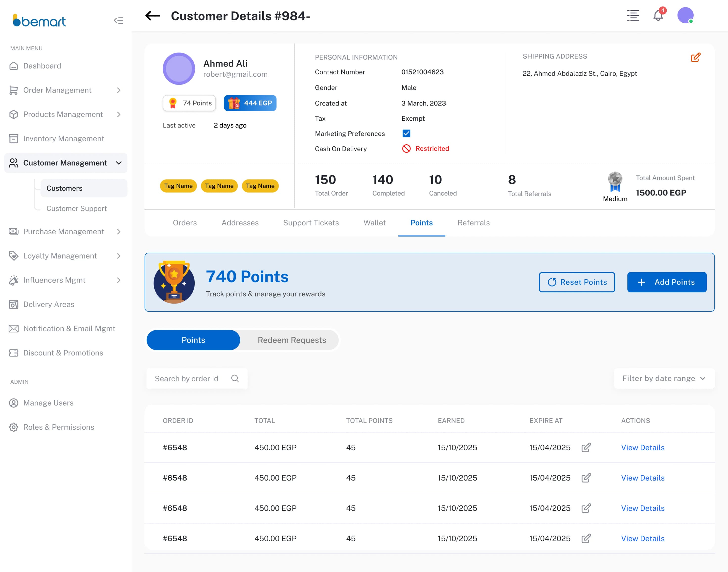View Details of fourth #6548 order
This screenshot has width=728, height=572.
[643, 539]
